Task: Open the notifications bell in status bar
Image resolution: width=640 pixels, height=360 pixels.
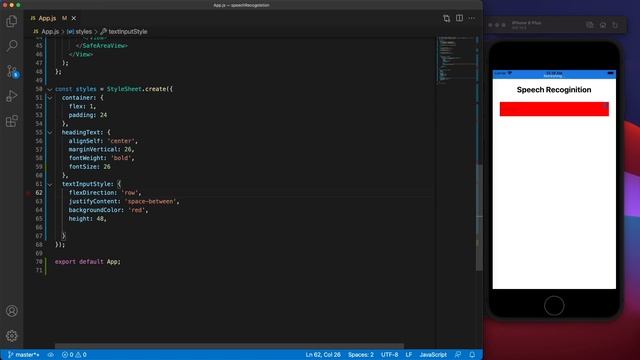Action: (x=472, y=355)
